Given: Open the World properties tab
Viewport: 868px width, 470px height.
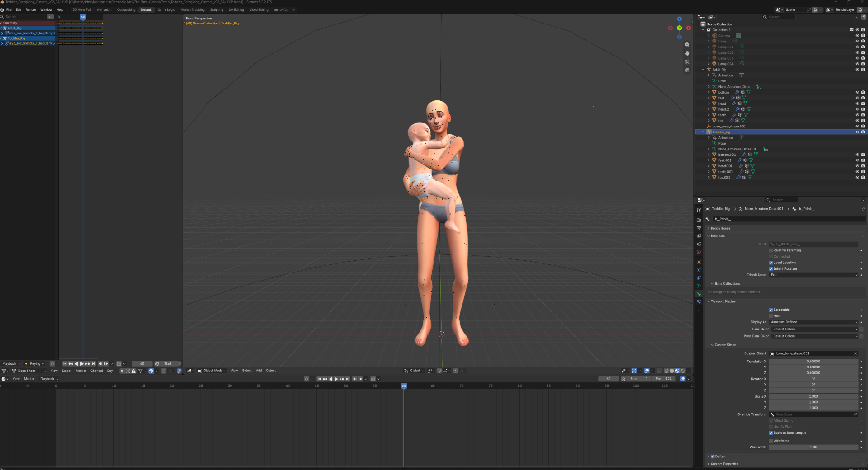Looking at the screenshot, I should 698,252.
